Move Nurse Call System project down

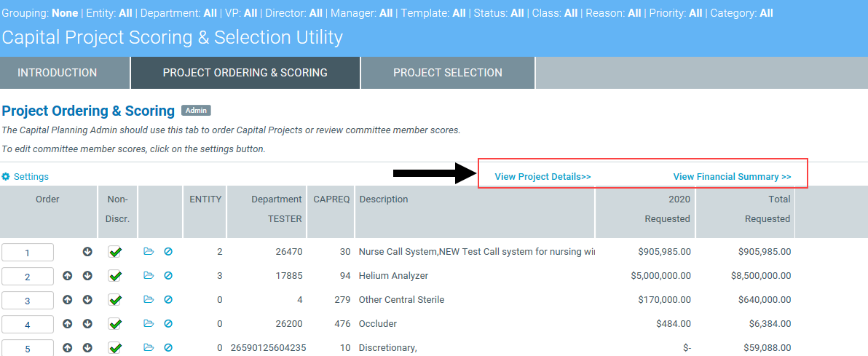pyautogui.click(x=87, y=252)
